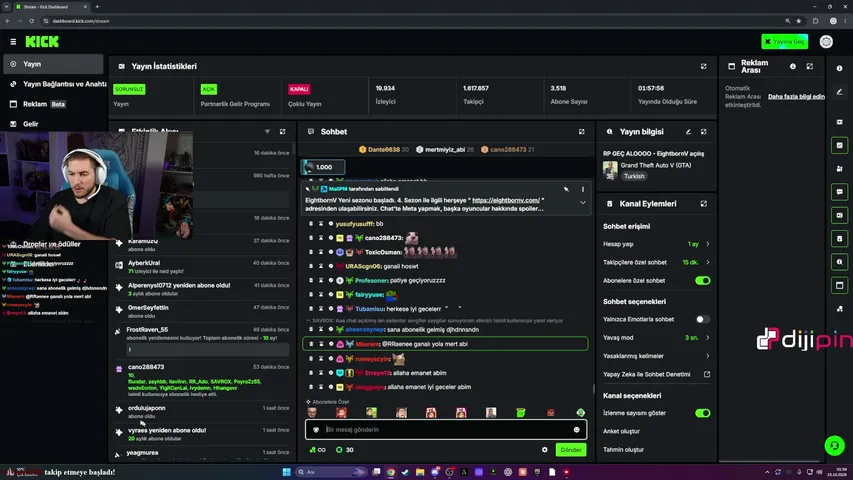Focus the Bir mesaj gönderin input
Image resolution: width=853 pixels, height=480 pixels.
446,429
